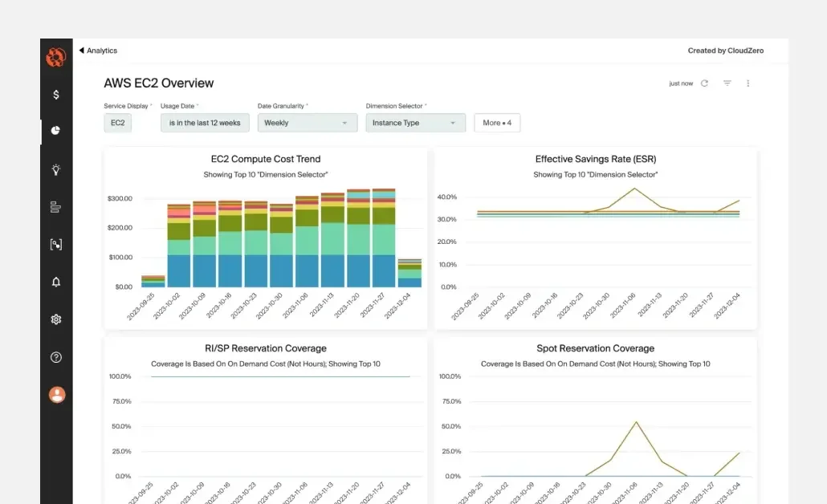Open the Usage Date last 12 weeks selector
The image size is (827, 504).
[204, 123]
